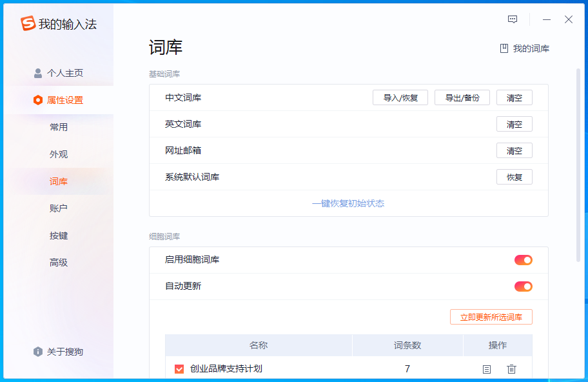Delete 创业品牌支持计划 using trash icon
Image resolution: width=588 pixels, height=382 pixels.
(511, 369)
